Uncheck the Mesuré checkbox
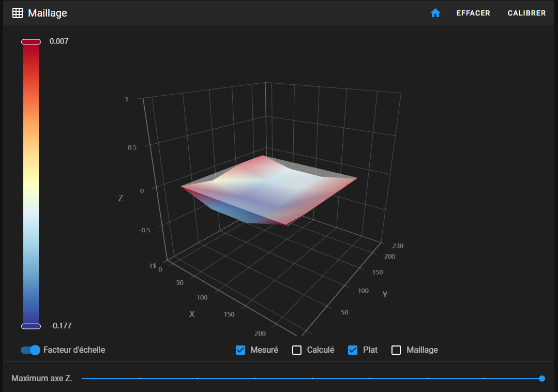Screen dimensions: 558x392 coord(240,350)
